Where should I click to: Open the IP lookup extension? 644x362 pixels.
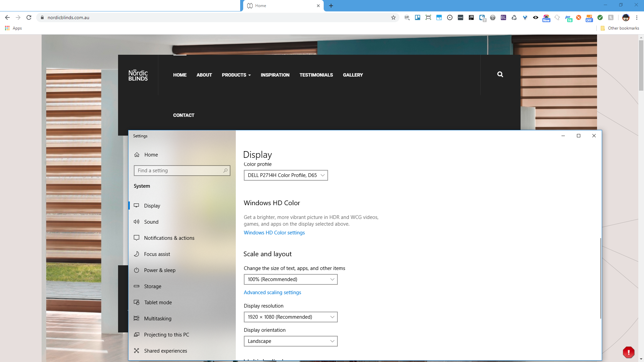[407, 17]
